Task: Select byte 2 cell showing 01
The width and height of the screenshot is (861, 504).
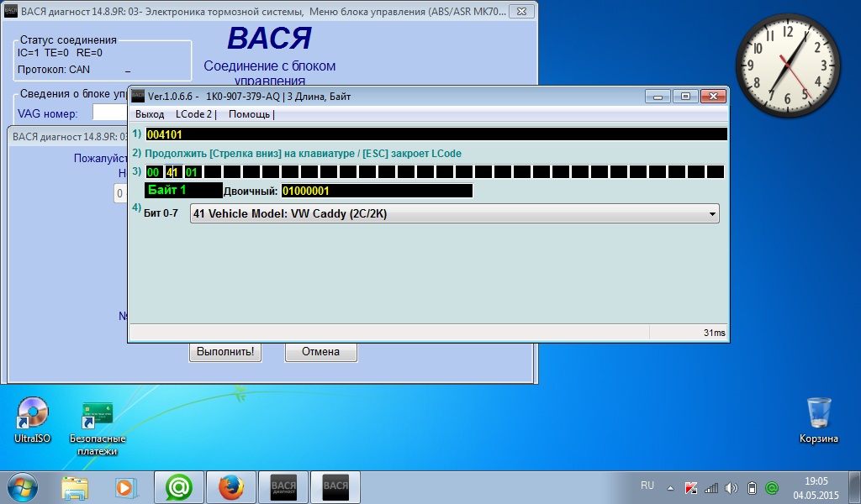Action: pyautogui.click(x=193, y=172)
